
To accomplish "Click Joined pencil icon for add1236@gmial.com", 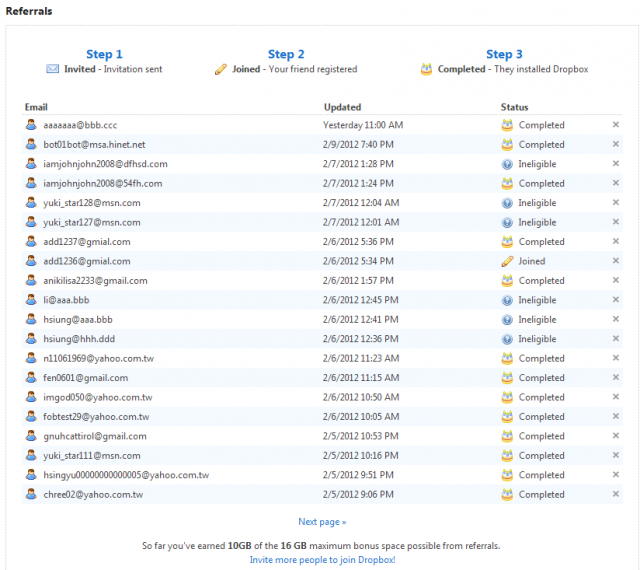I will (507, 261).
